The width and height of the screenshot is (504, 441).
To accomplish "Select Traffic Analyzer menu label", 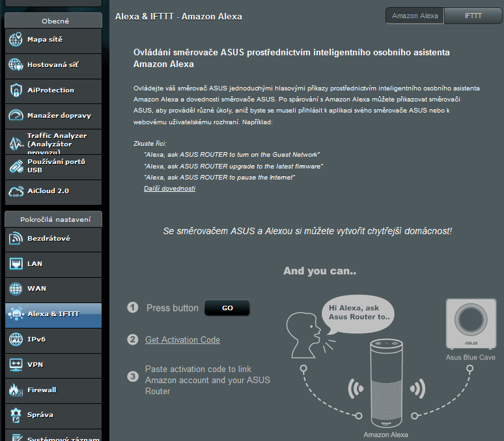I will (x=57, y=144).
